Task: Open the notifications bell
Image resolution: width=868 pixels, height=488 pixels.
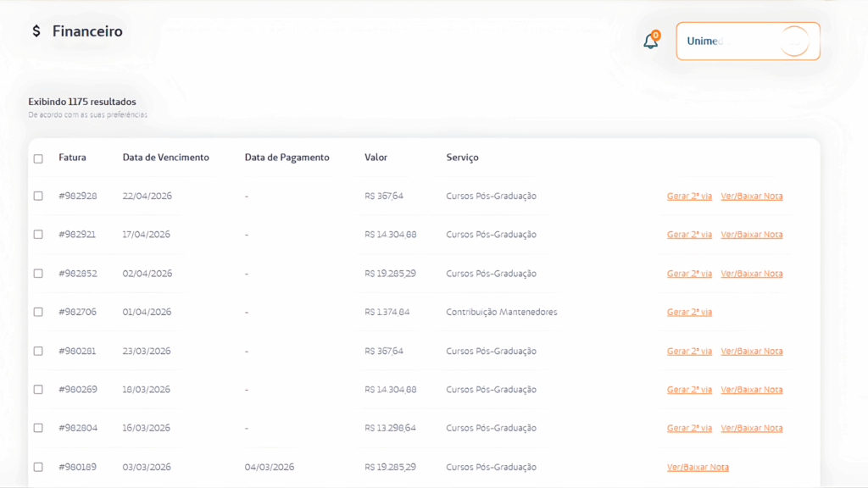Action: click(650, 41)
